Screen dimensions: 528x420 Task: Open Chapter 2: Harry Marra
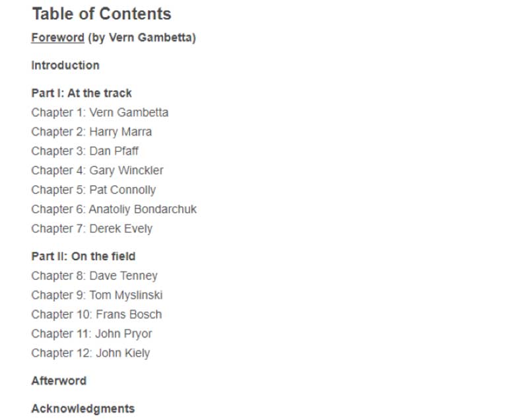click(92, 131)
